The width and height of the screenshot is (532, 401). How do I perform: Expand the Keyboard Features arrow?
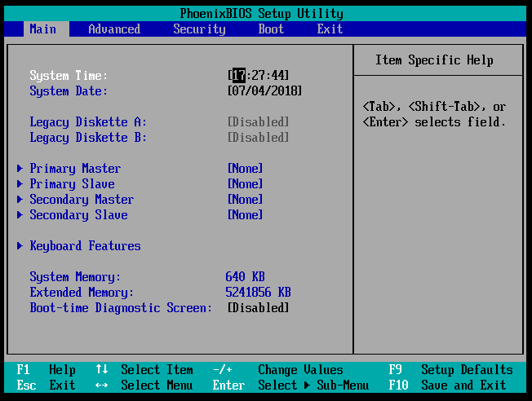point(20,246)
